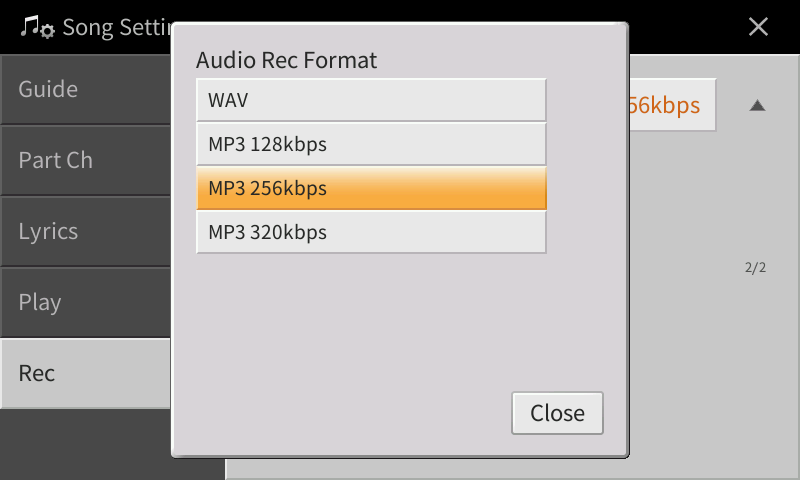Click the Audio Rec Format heading
The height and width of the screenshot is (480, 800).
(286, 60)
